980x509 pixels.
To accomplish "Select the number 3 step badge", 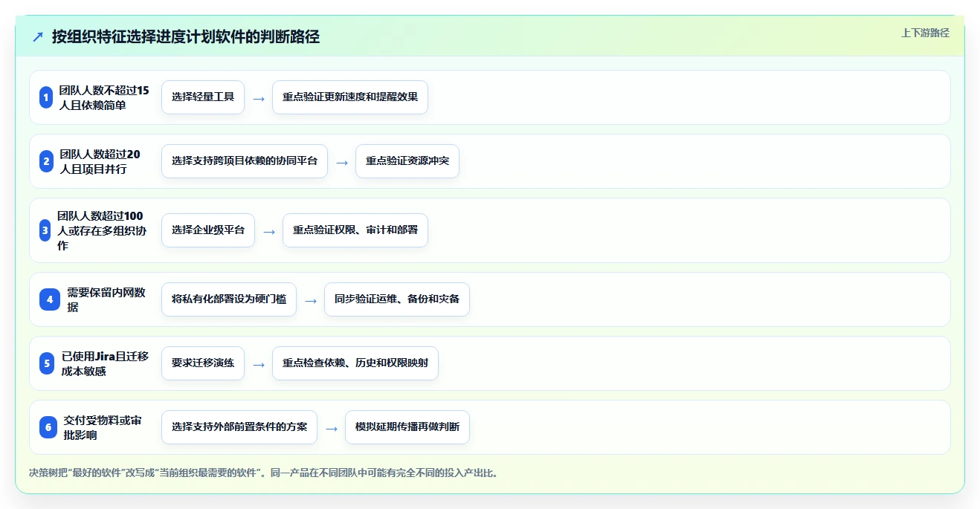I will [x=45, y=230].
